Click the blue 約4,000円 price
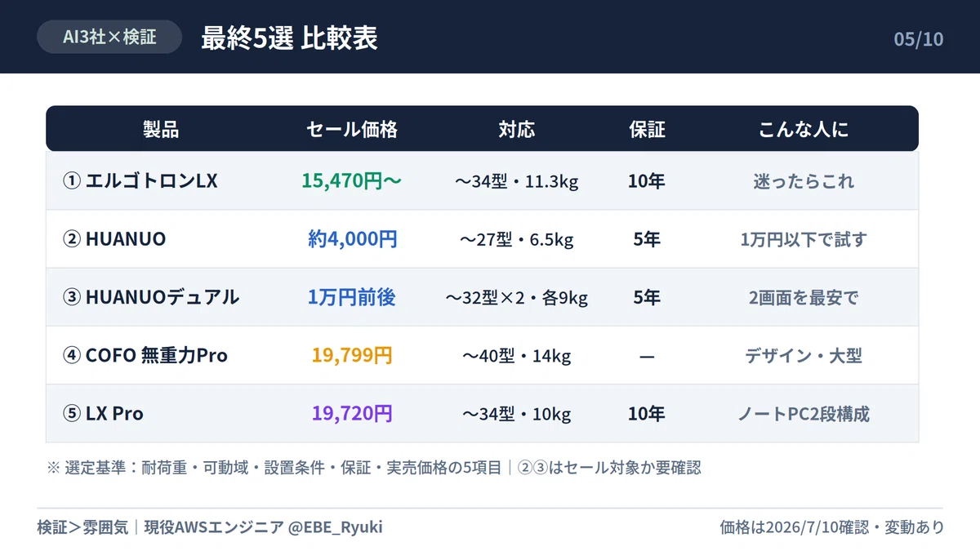980x551 pixels. pos(352,239)
